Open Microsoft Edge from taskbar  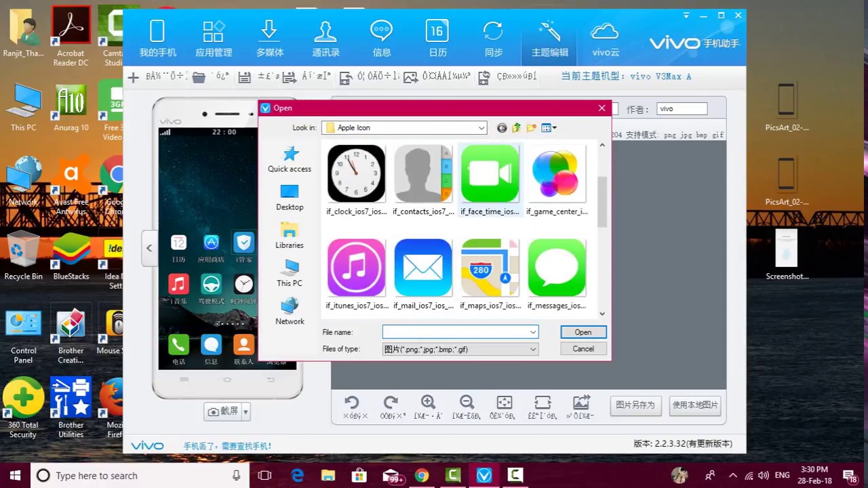[297, 475]
